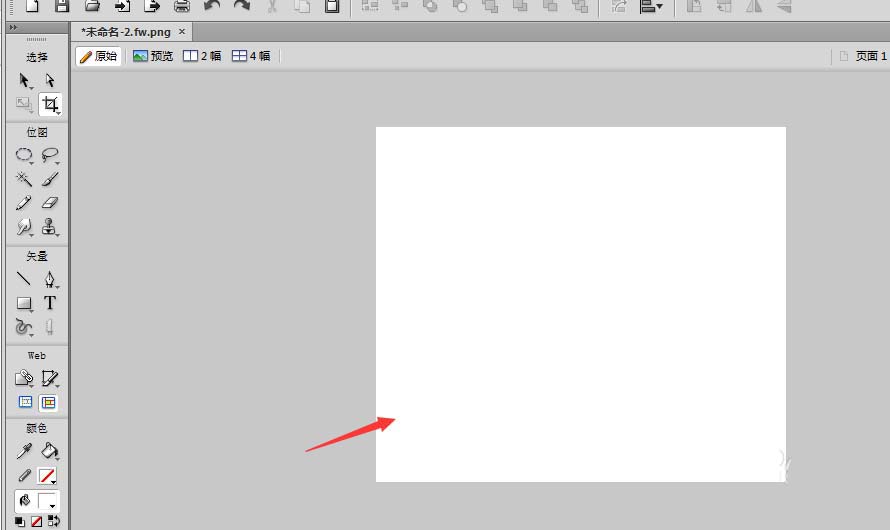
Task: Undo the last action
Action: point(212,6)
